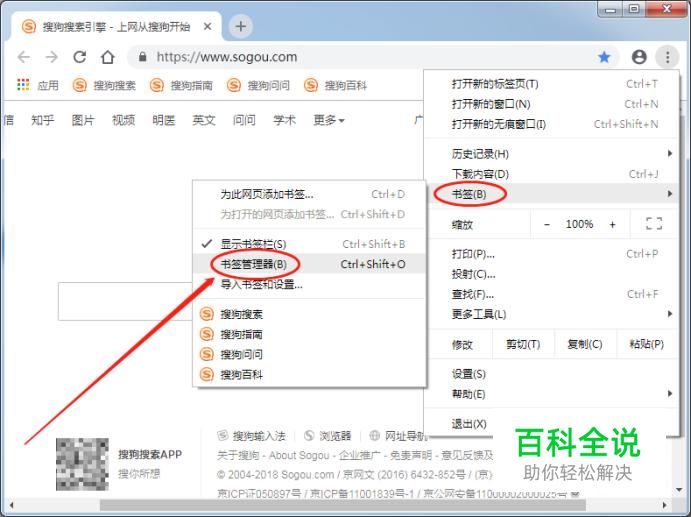Open the 明医 navigation link

163,120
